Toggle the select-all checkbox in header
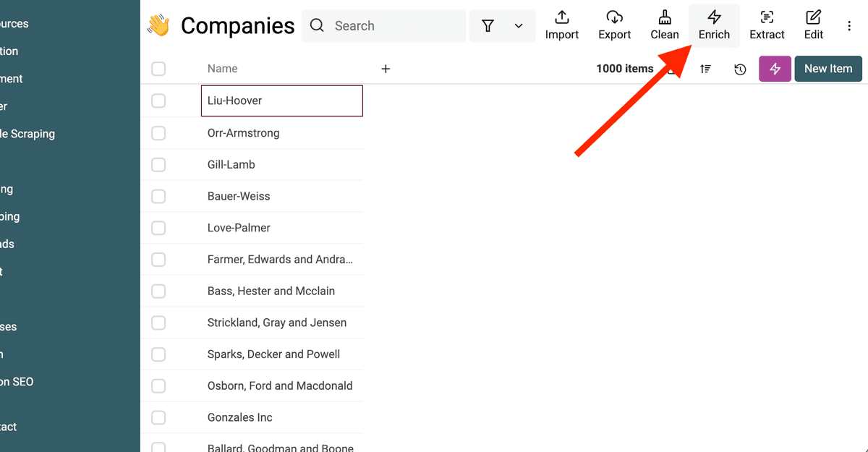The image size is (868, 452). (x=158, y=69)
